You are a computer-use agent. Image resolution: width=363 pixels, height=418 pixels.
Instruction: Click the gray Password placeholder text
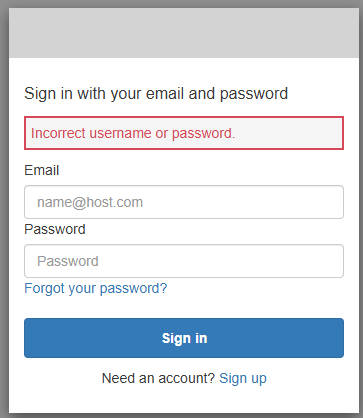tap(68, 261)
